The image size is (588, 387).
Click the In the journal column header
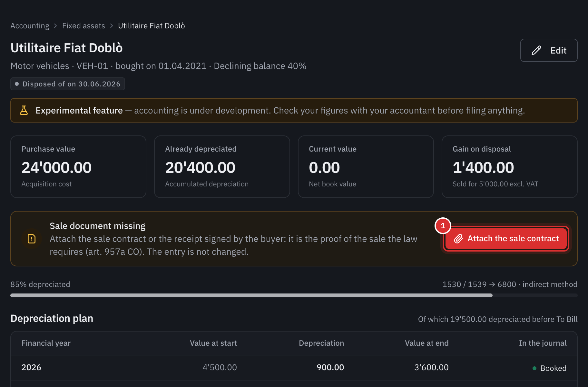pyautogui.click(x=543, y=343)
